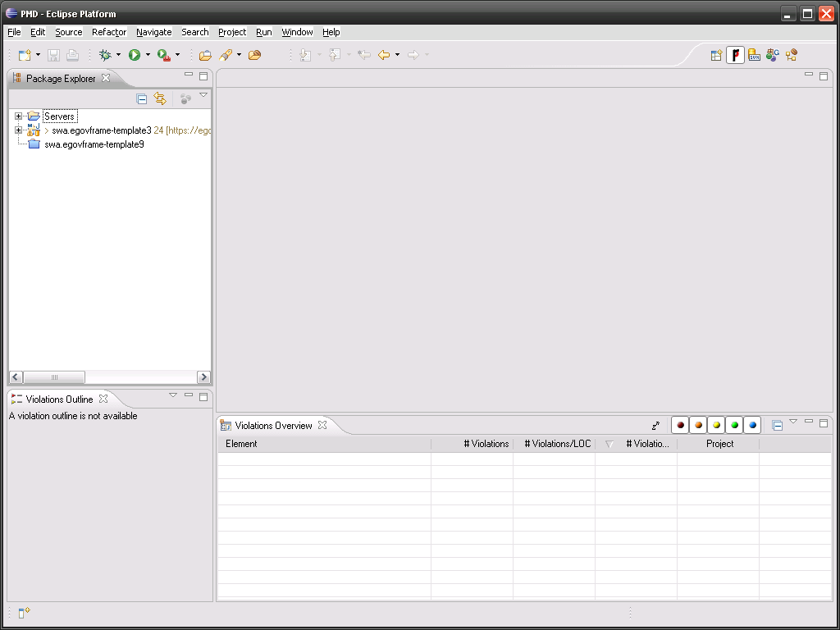Click the yellow Back navigation arrow
The height and width of the screenshot is (630, 840).
(x=384, y=55)
